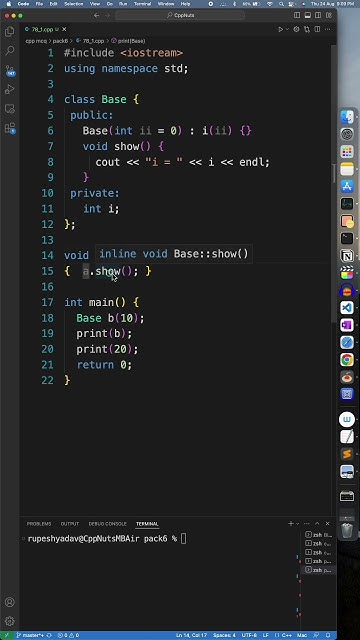360x640 pixels.
Task: Open the View menu in menu bar
Action: [x=95, y=4]
